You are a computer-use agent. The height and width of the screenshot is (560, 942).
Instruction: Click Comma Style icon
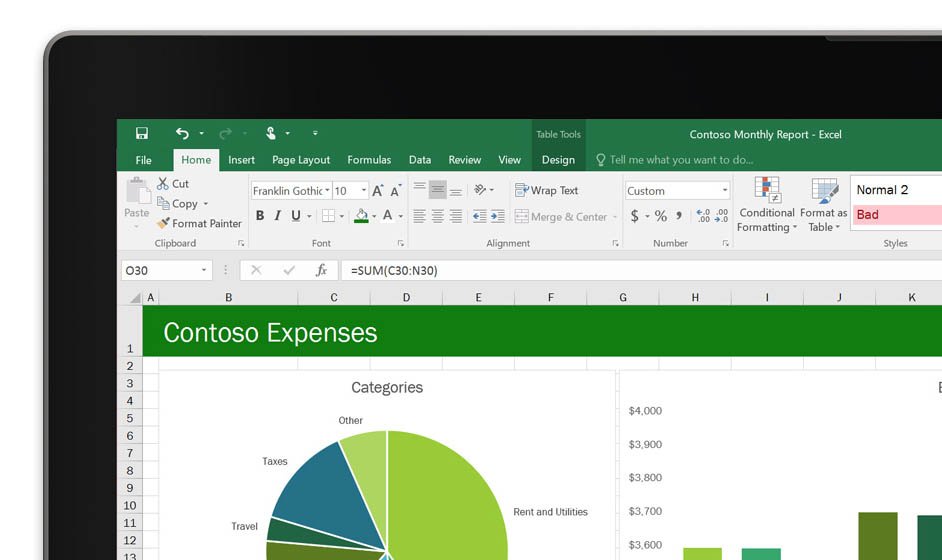(x=679, y=216)
